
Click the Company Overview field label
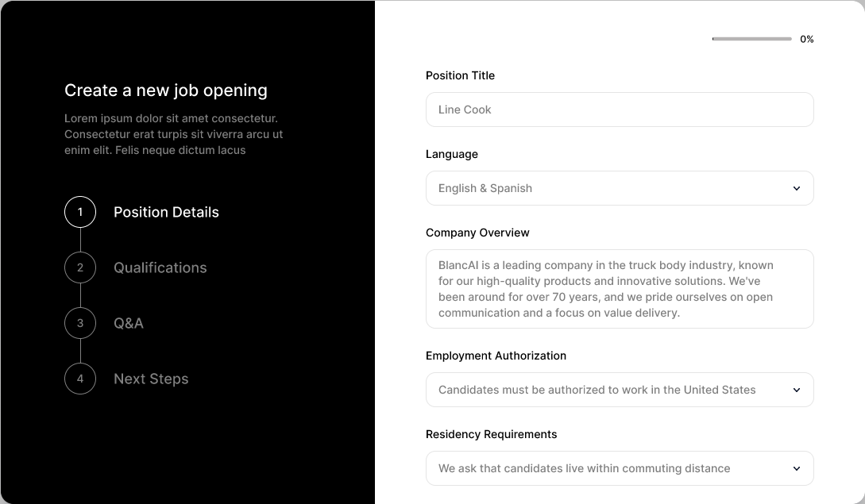[477, 233]
